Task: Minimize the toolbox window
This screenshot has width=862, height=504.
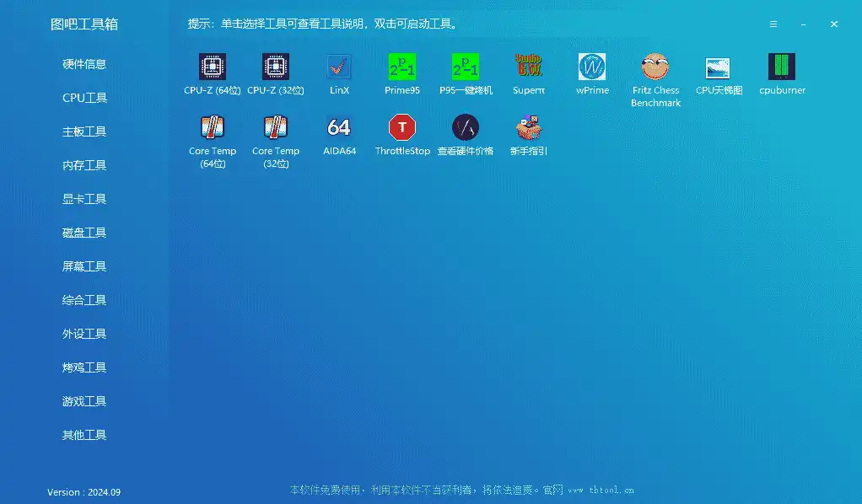Action: pos(803,24)
